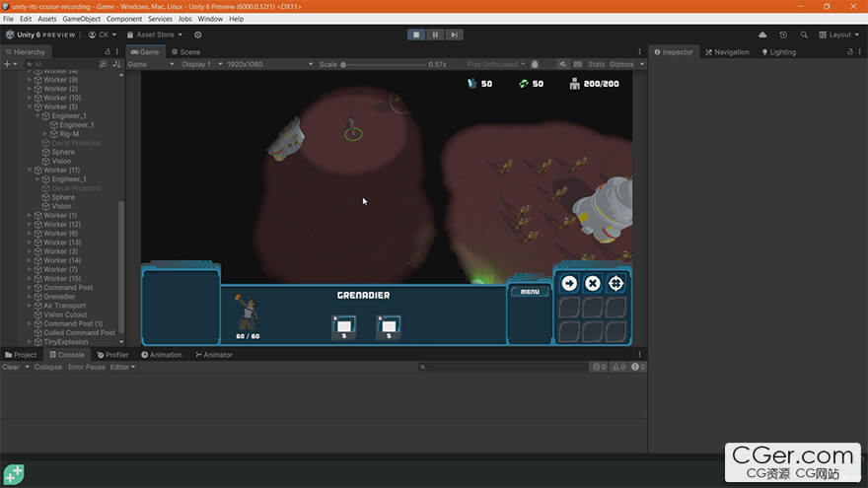Toggle Collapse in Console

pyautogui.click(x=48, y=367)
